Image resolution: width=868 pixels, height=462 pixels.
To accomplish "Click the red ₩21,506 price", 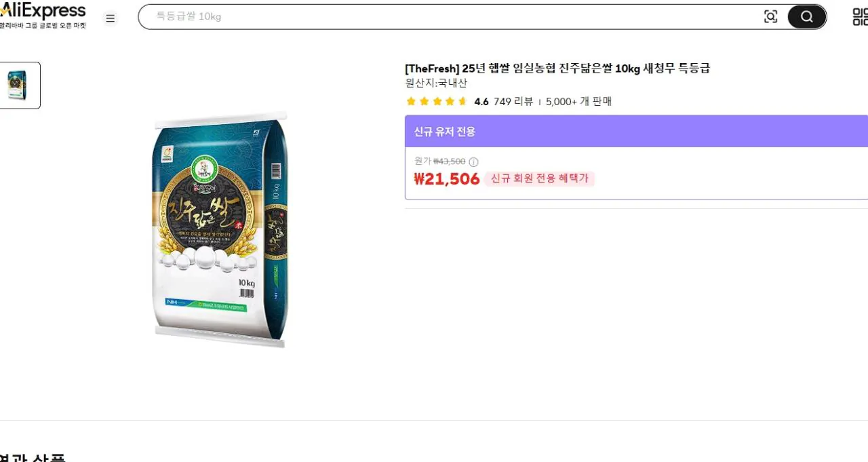I will click(447, 179).
